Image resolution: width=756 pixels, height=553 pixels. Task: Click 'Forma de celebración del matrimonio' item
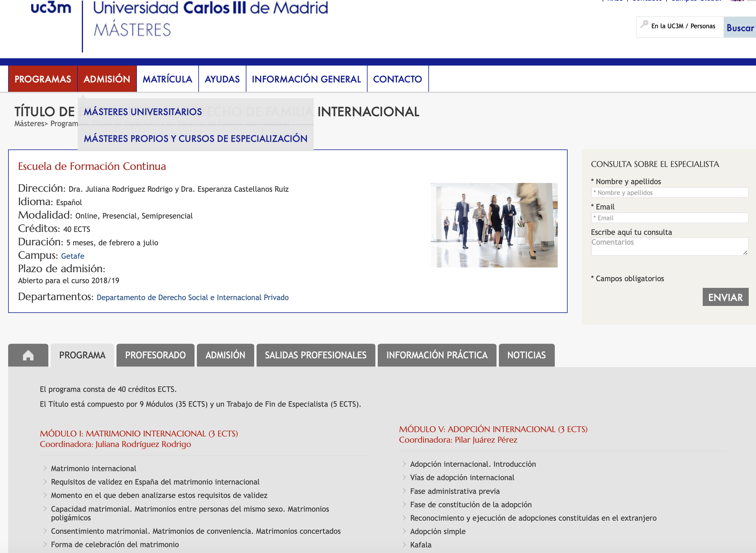tap(115, 545)
